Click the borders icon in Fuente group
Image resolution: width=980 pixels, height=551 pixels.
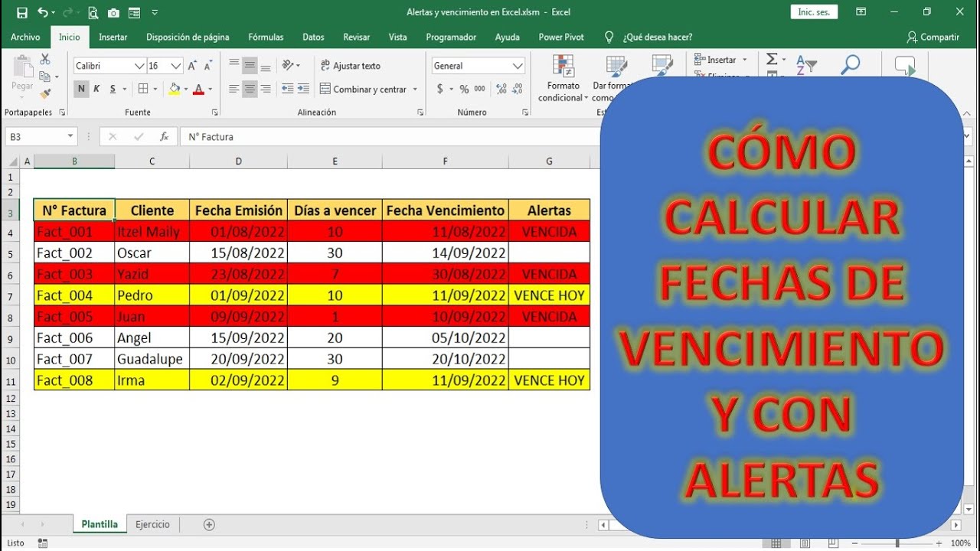click(143, 89)
